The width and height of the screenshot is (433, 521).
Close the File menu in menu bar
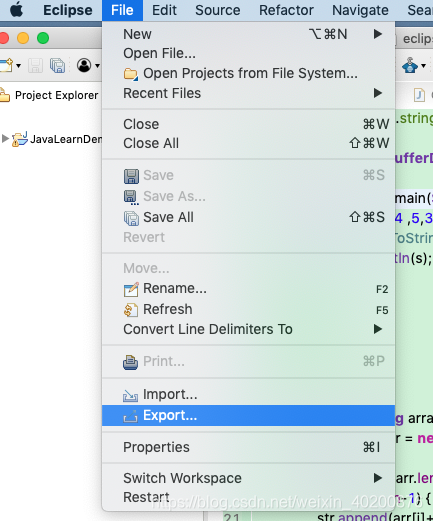tap(122, 10)
